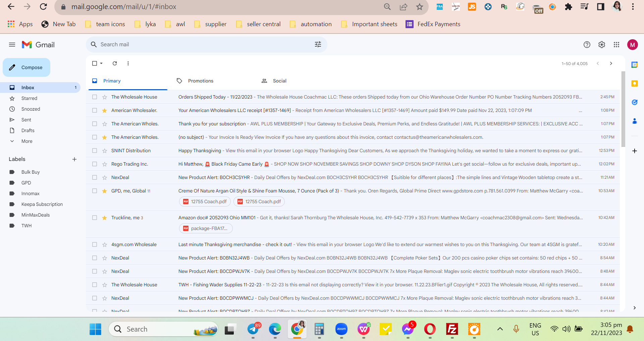
Task: Open Gmail settings gear
Action: click(x=602, y=45)
